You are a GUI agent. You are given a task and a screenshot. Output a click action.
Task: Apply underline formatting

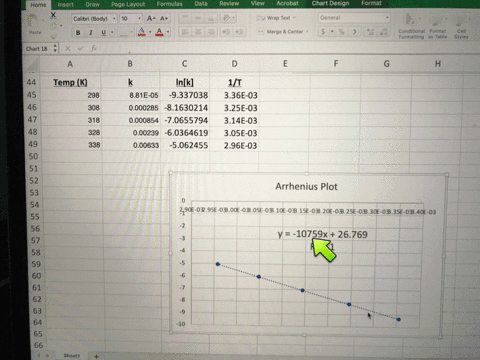(x=103, y=33)
